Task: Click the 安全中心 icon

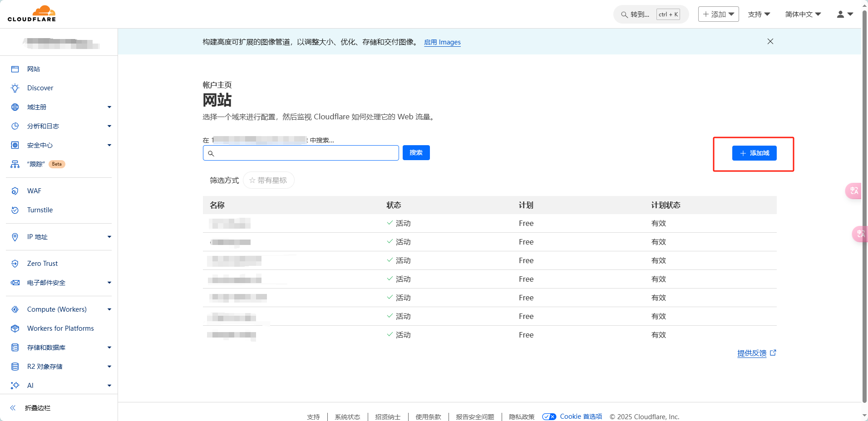Action: tap(15, 145)
